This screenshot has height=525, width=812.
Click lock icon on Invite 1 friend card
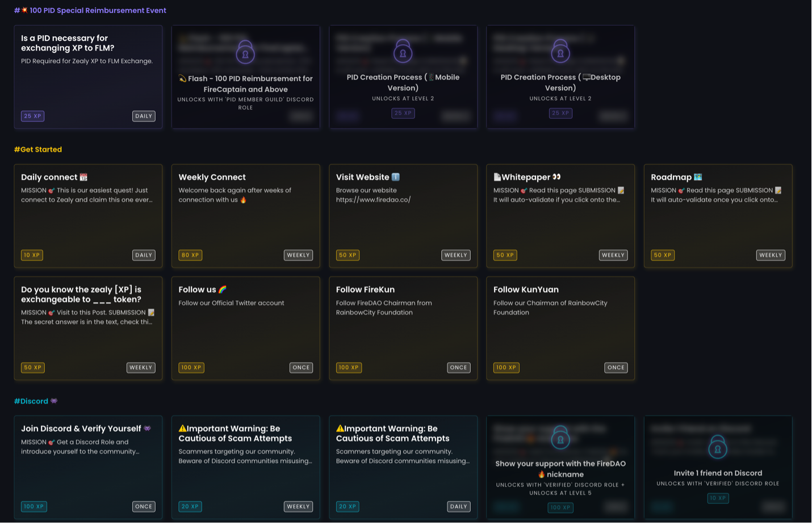tap(718, 448)
